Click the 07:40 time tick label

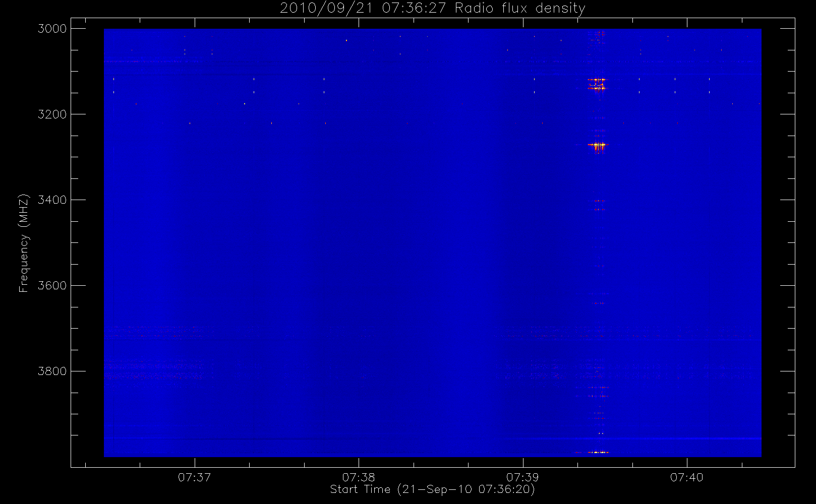coord(687,477)
